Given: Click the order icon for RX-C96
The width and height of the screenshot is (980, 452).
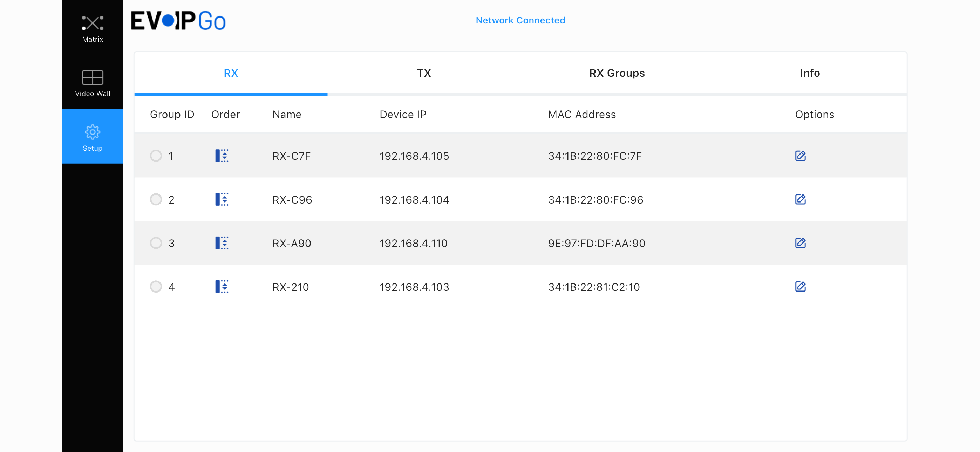Looking at the screenshot, I should tap(222, 199).
